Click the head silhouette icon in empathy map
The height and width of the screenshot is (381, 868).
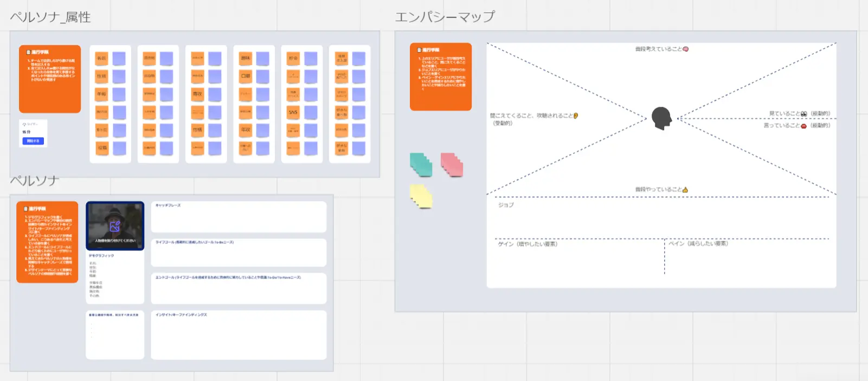coord(661,118)
